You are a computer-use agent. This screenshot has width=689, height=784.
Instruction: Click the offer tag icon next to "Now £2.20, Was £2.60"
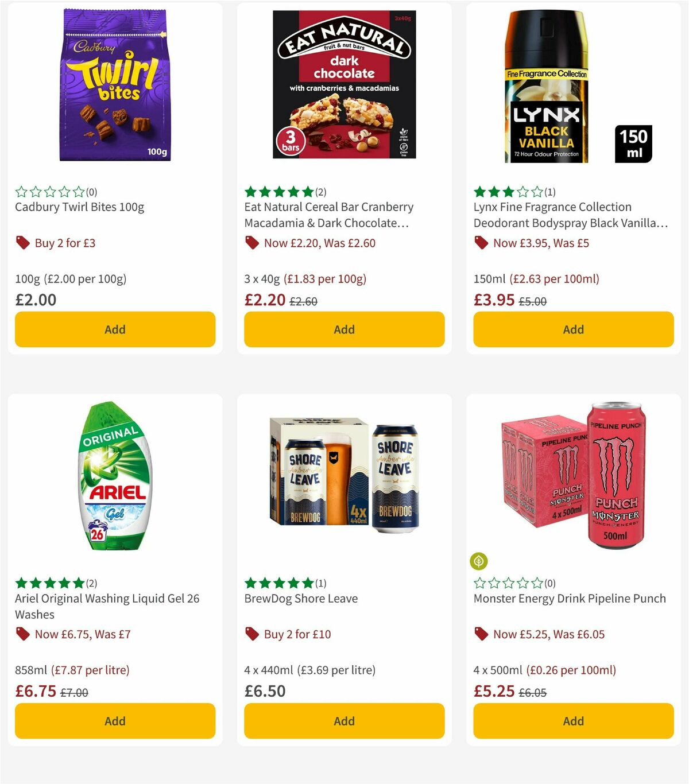[252, 243]
